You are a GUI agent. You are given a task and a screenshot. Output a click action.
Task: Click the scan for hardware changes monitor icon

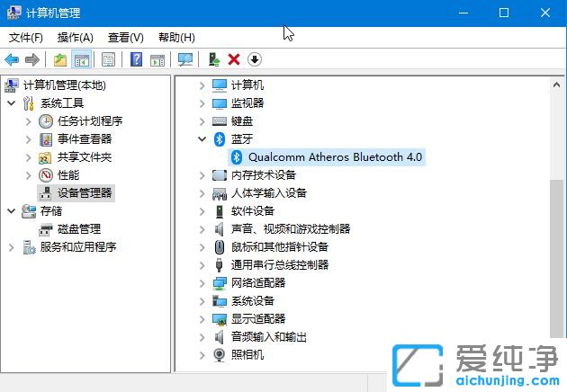pos(185,59)
